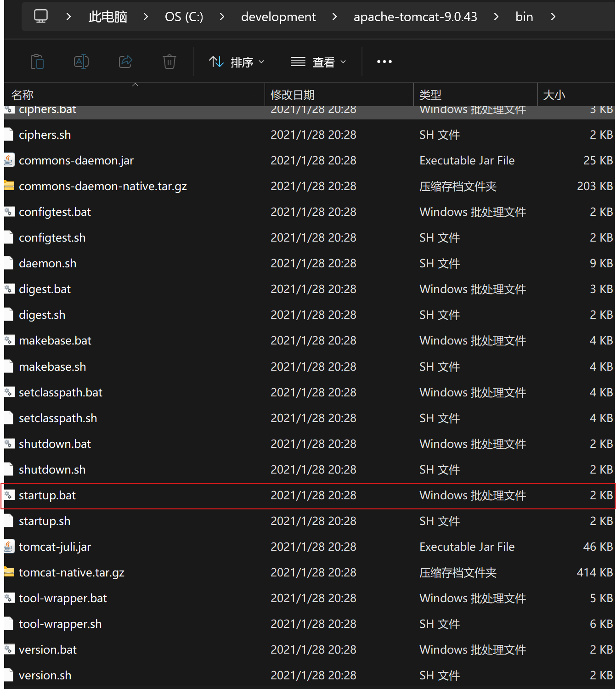616x689 pixels.
Task: Expand chevron after development in breadcrumb
Action: pyautogui.click(x=334, y=17)
